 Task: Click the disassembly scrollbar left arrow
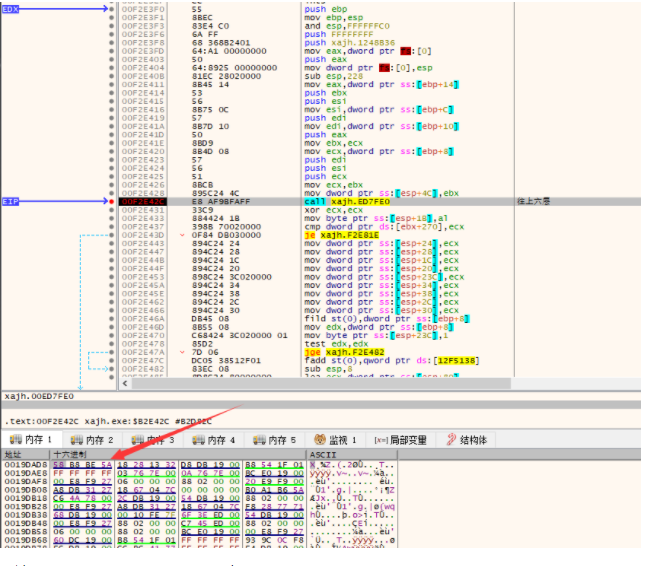click(125, 383)
